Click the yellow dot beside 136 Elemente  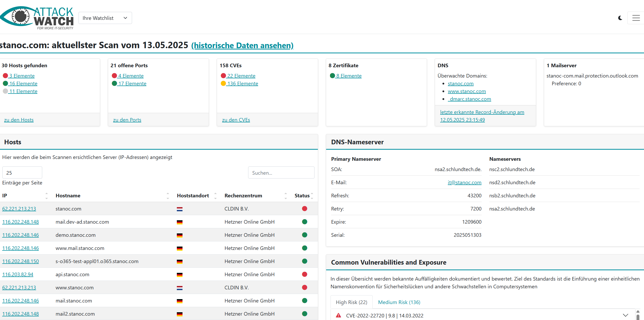(x=223, y=83)
